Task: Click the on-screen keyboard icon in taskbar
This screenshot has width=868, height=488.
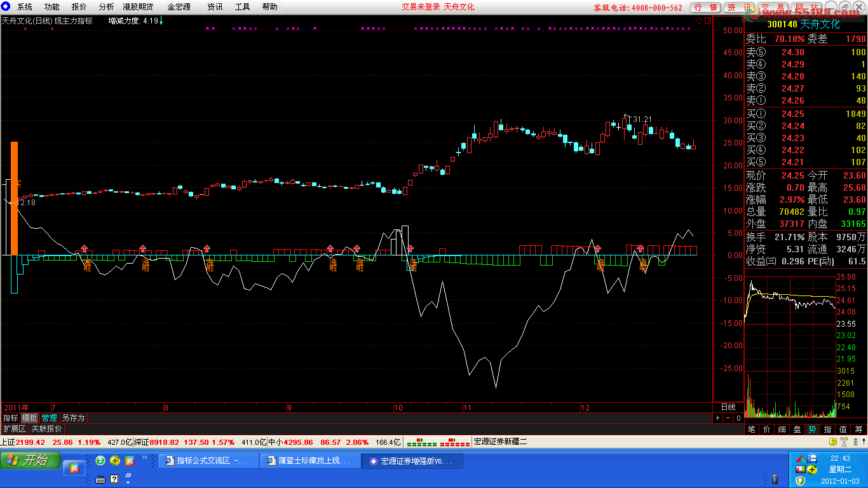Action: click(100, 479)
